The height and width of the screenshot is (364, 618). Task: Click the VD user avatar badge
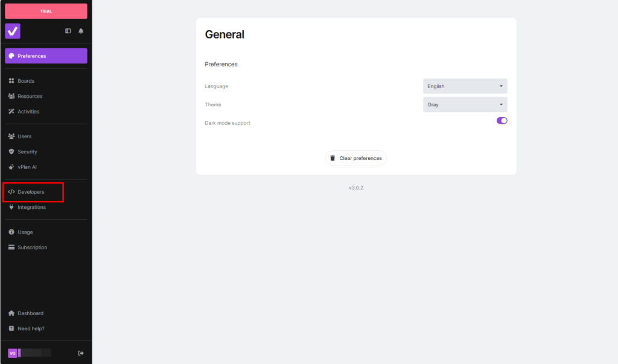point(12,353)
